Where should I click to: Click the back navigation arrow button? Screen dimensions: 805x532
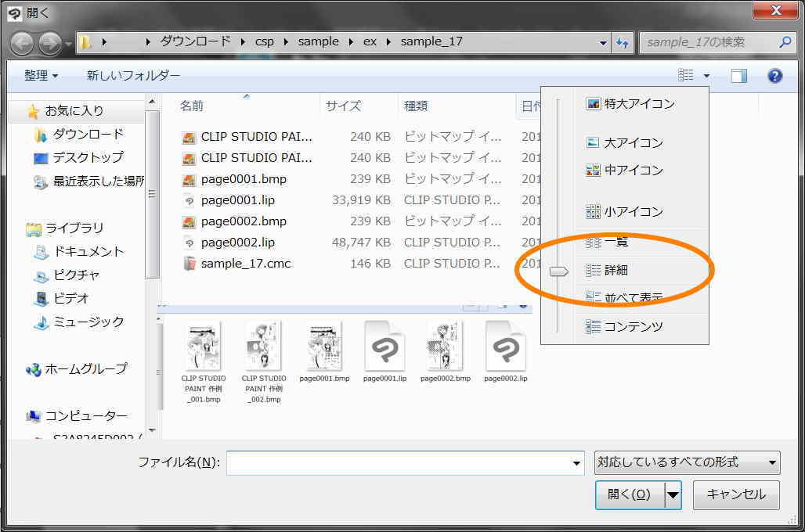(22, 42)
